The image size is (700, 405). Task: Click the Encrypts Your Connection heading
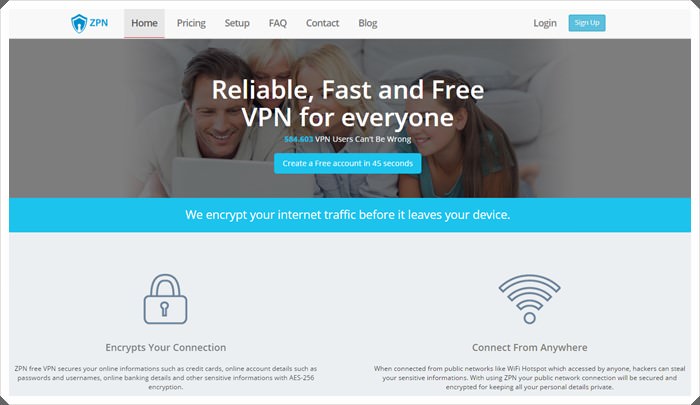pyautogui.click(x=166, y=347)
